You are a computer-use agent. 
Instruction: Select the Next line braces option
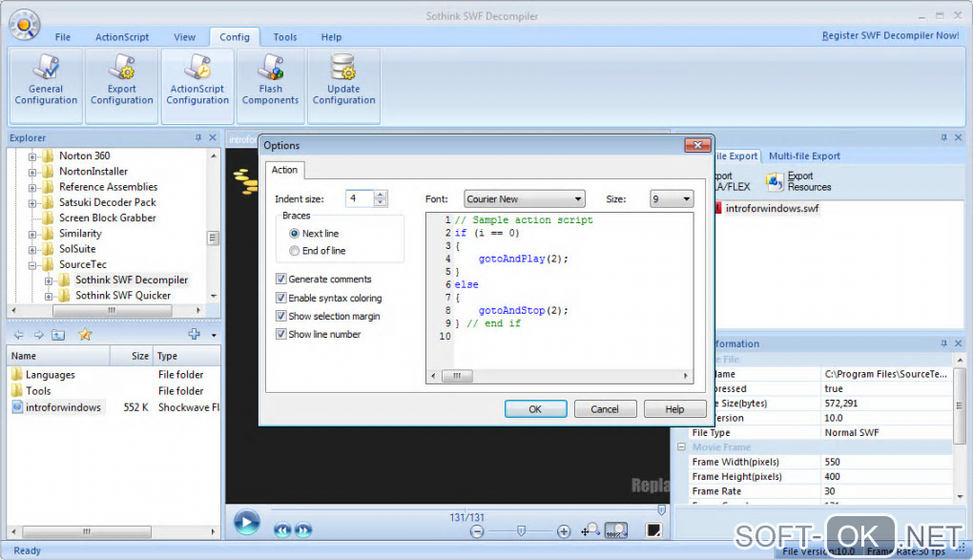294,234
